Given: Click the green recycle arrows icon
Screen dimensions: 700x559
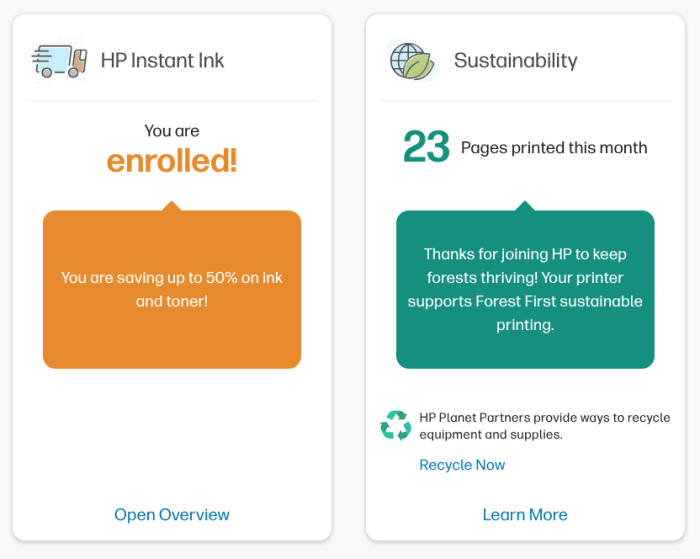Looking at the screenshot, I should click(396, 426).
